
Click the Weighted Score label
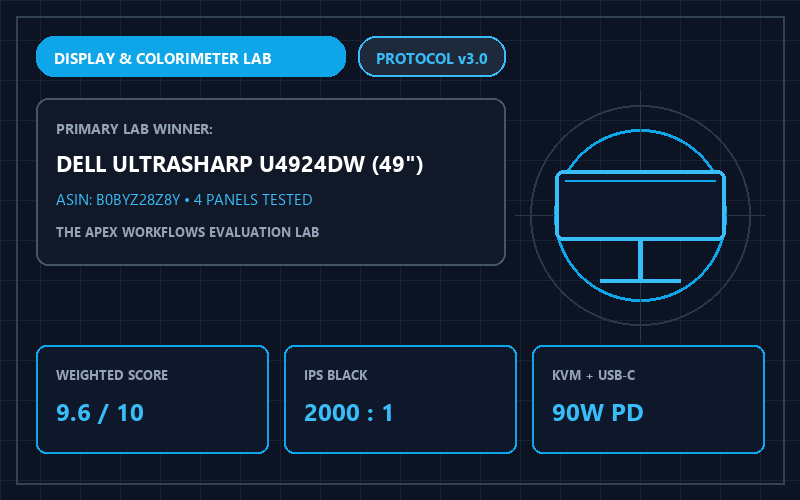point(112,376)
